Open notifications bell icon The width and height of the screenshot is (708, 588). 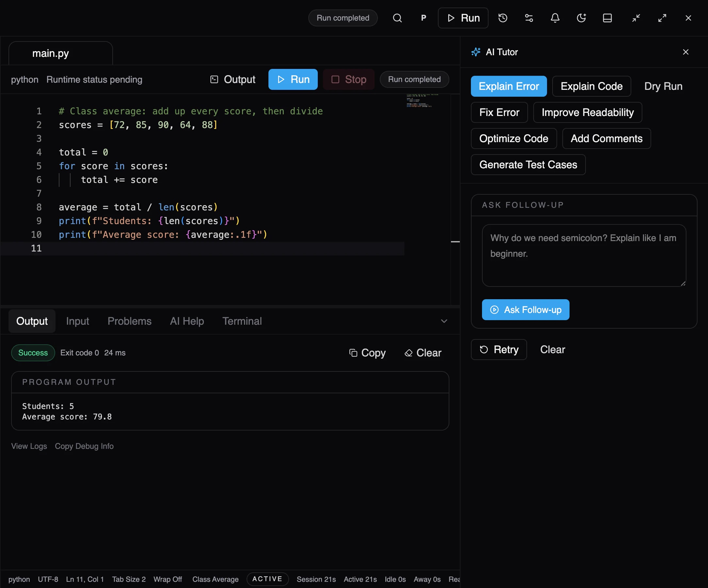pos(555,18)
